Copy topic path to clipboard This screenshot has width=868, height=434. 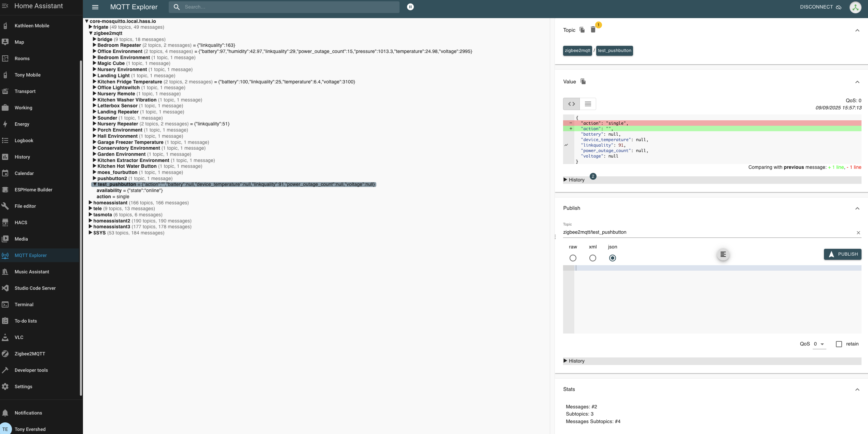[582, 30]
